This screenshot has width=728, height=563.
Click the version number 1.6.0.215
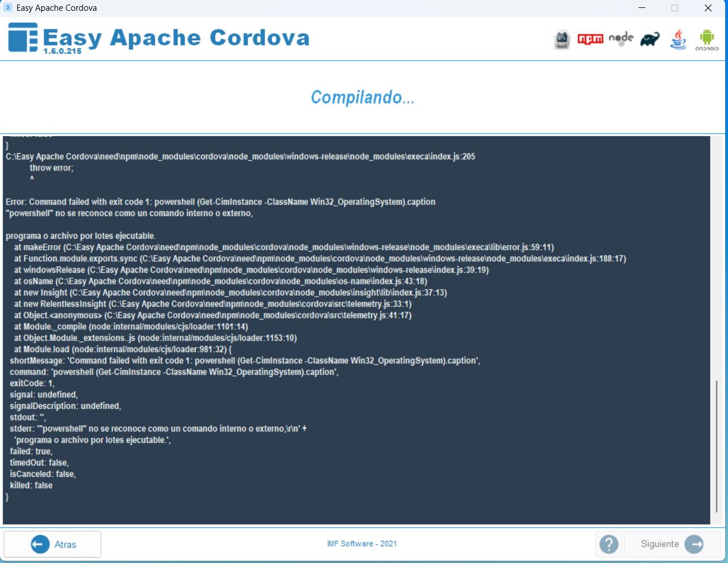(x=62, y=51)
